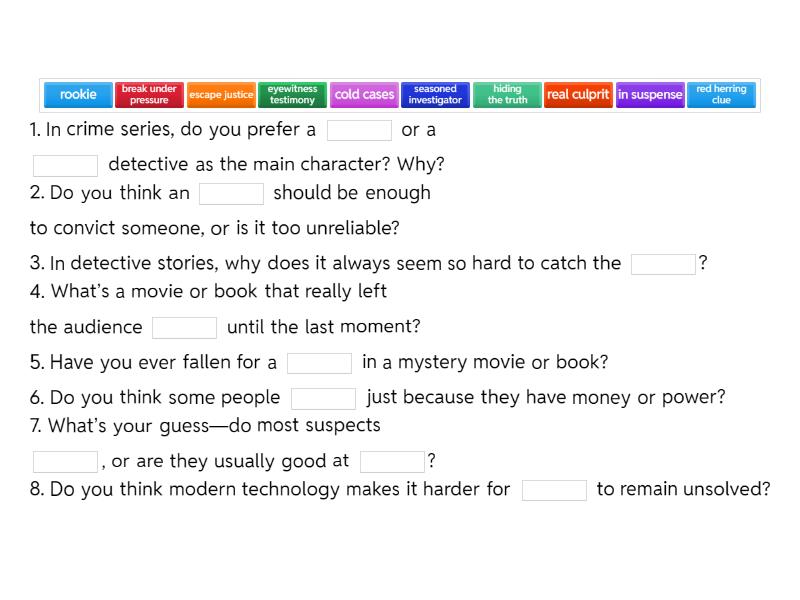The width and height of the screenshot is (800, 600).
Task: Click the blank after 'do you prefer a'
Action: click(x=359, y=130)
